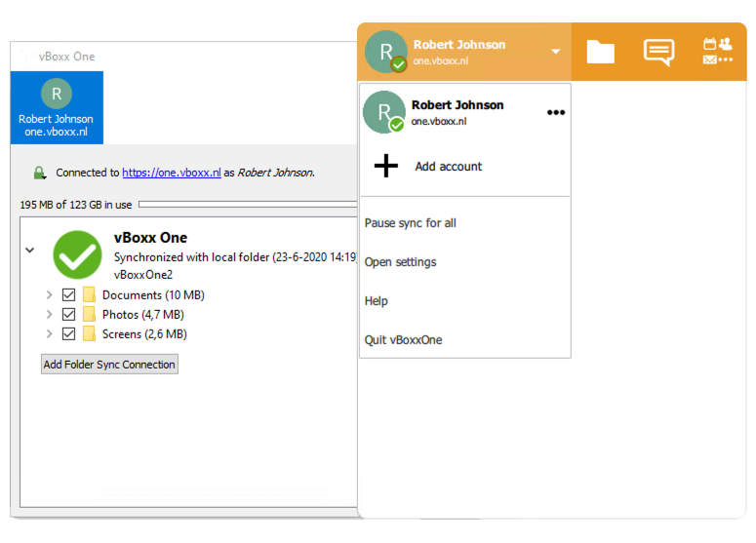Open the local folder icon in orange header

pos(600,52)
